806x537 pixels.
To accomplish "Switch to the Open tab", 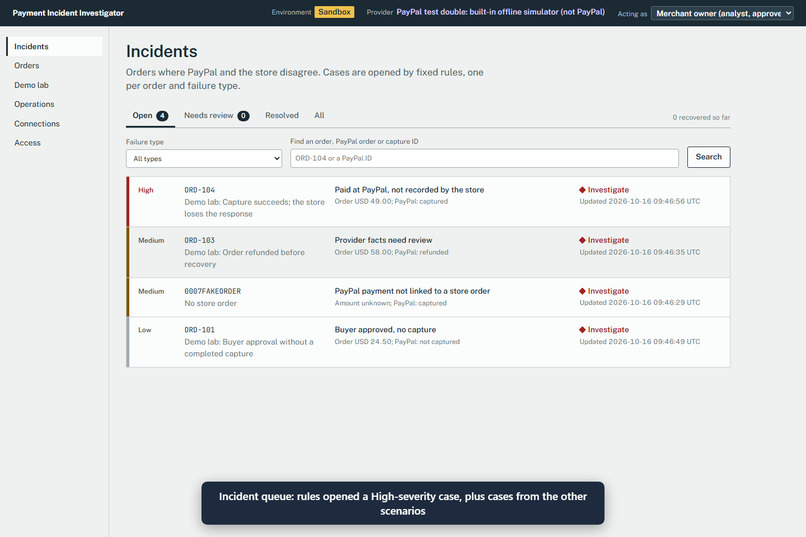I will [150, 116].
